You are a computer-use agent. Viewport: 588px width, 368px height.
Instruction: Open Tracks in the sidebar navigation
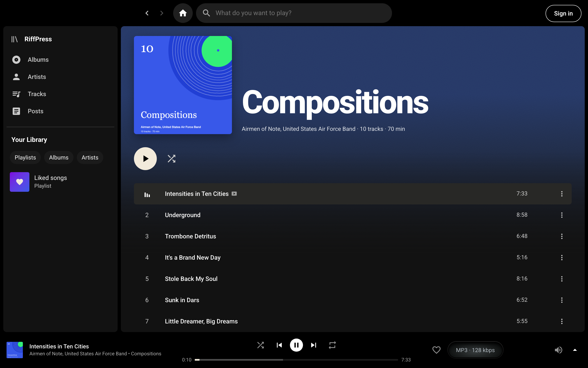pos(60,94)
